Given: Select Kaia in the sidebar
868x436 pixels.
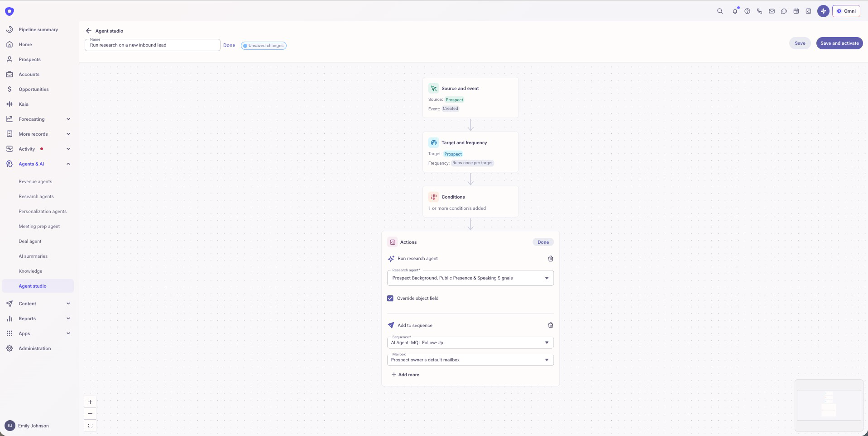Looking at the screenshot, I should tap(24, 104).
